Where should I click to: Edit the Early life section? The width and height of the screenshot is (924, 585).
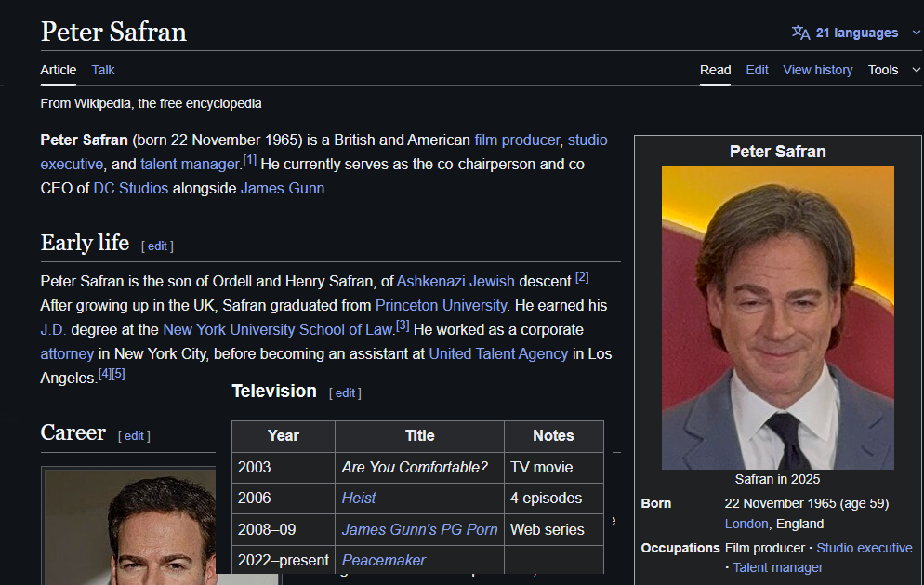[x=157, y=246]
